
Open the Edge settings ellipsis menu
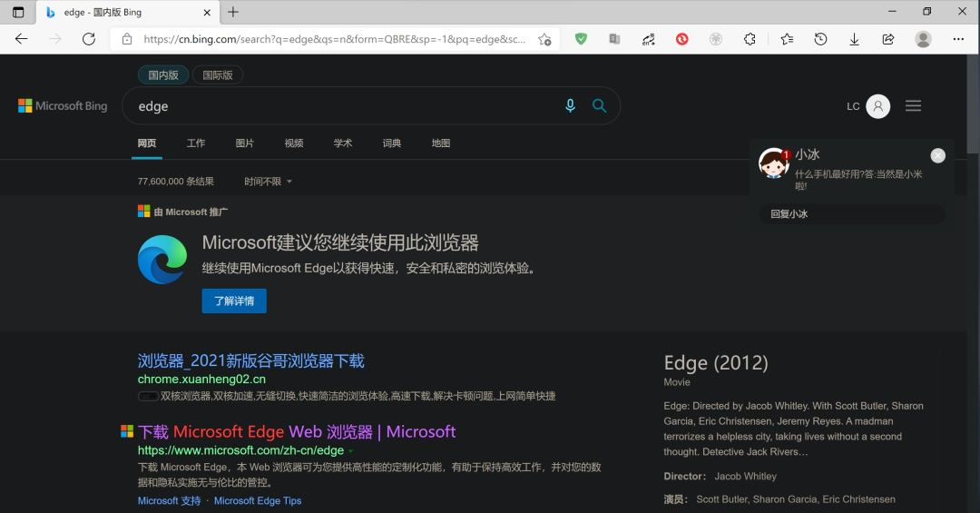coord(958,39)
